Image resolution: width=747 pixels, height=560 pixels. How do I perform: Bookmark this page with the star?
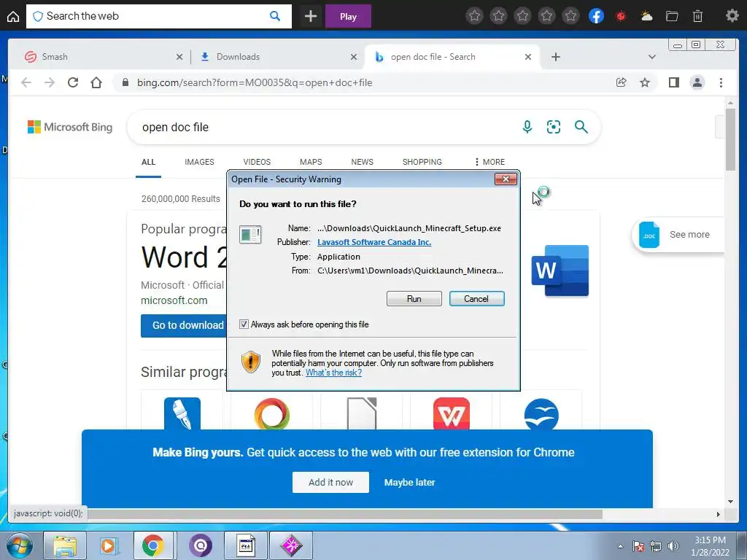point(645,82)
